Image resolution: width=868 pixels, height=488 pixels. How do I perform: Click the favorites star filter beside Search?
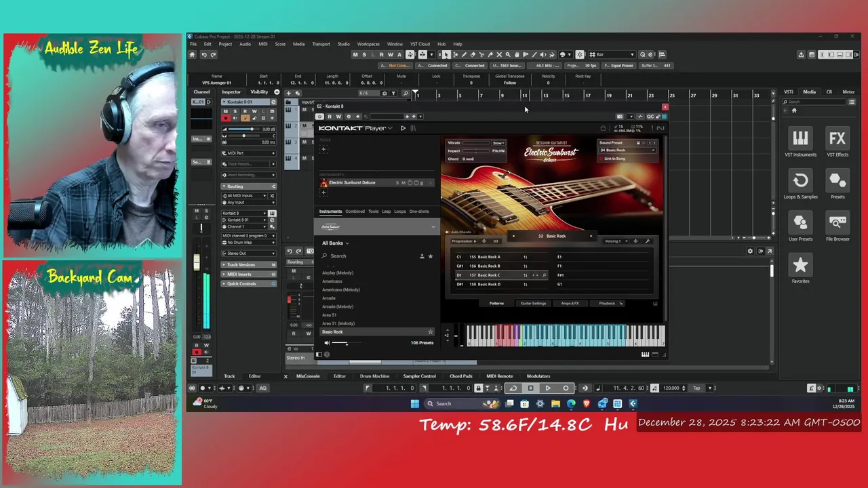coord(430,256)
